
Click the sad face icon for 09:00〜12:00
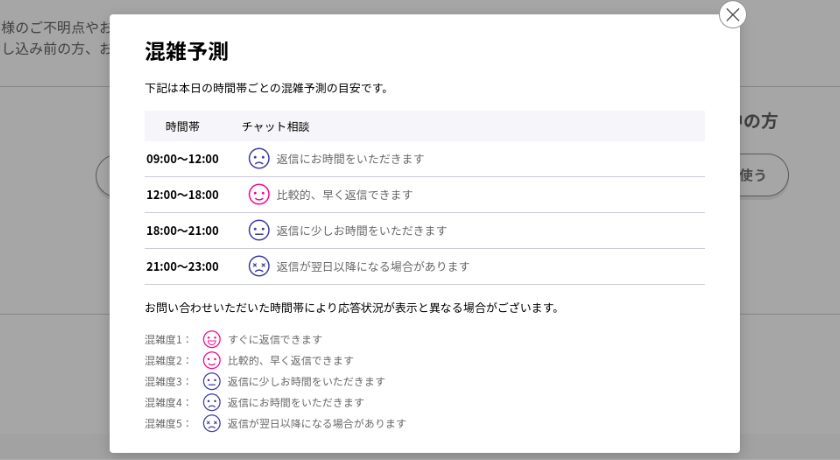259,158
